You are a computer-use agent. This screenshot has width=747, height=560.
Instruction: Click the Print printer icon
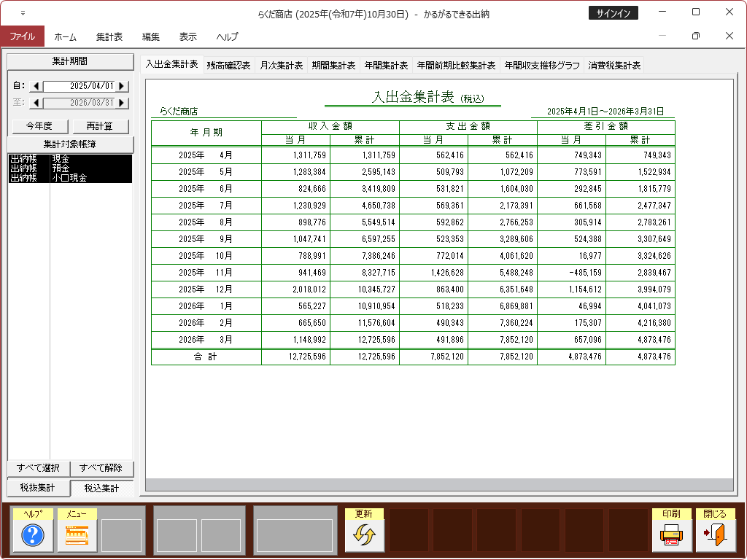point(671,536)
